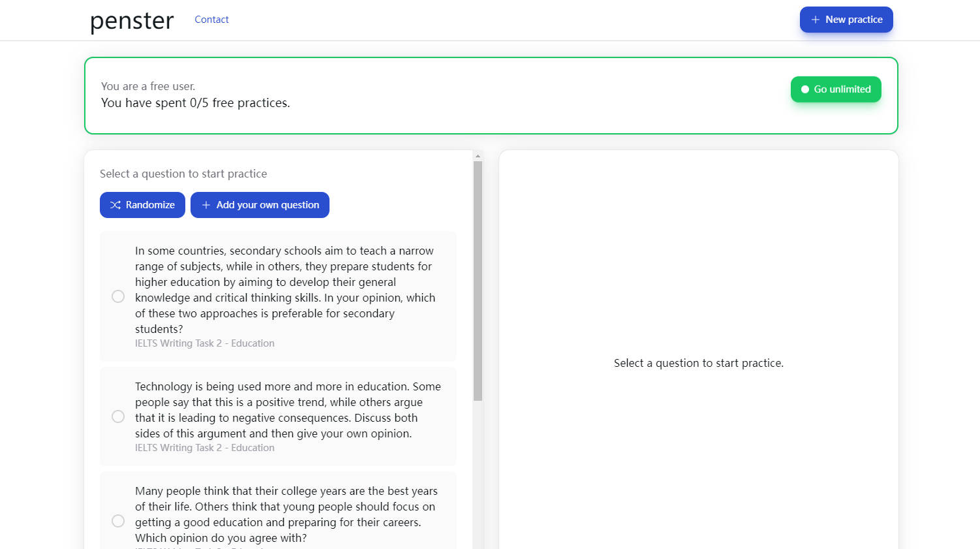Select the radio for technology in education question
The height and width of the screenshot is (549, 980).
tap(118, 416)
